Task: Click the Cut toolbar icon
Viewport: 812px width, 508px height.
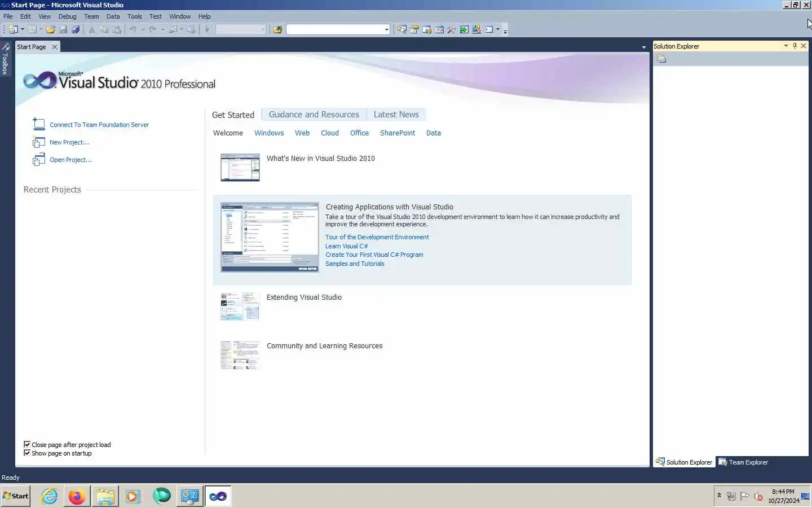Action: pos(91,29)
